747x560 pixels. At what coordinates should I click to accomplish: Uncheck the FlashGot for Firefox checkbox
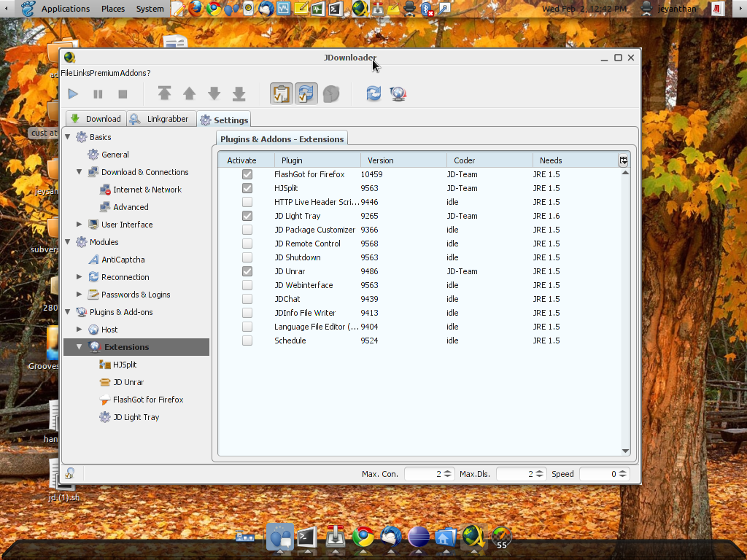click(247, 174)
